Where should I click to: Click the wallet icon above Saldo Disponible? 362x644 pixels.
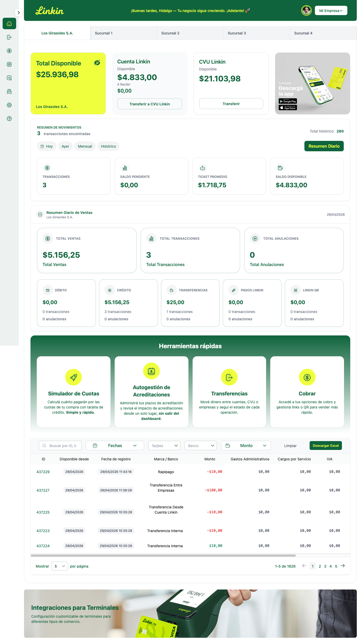[x=280, y=168]
